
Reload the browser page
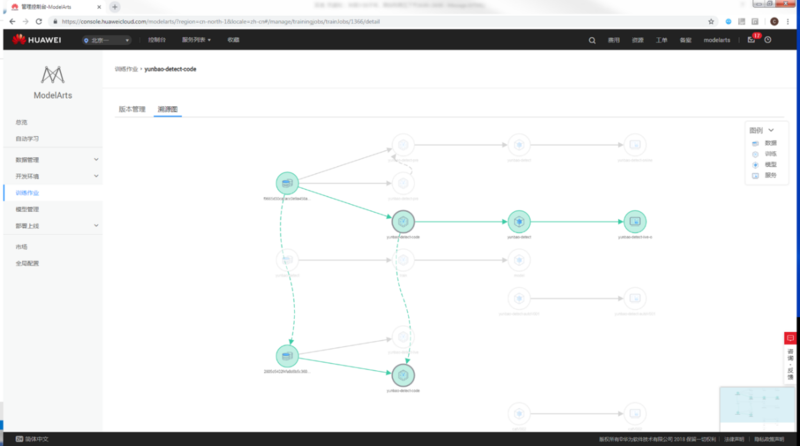click(39, 21)
